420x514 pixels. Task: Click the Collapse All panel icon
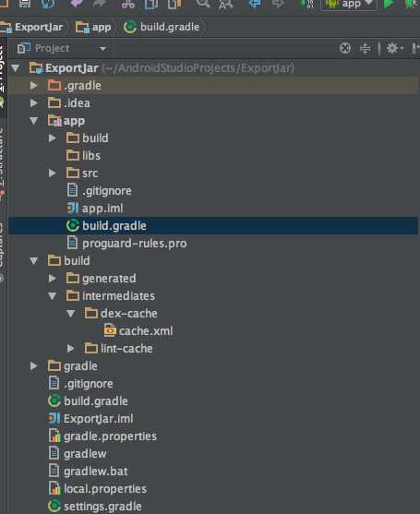point(365,49)
